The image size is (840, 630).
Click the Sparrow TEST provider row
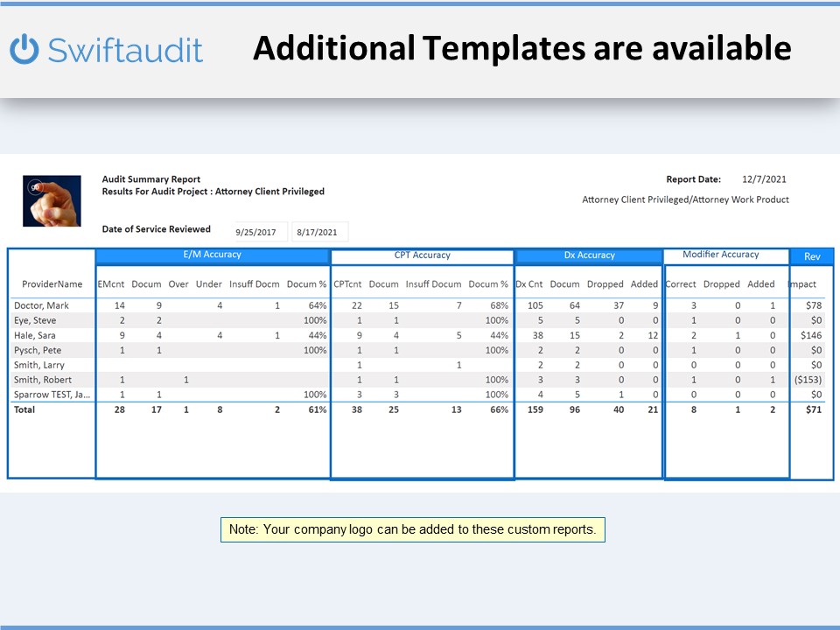coord(50,395)
